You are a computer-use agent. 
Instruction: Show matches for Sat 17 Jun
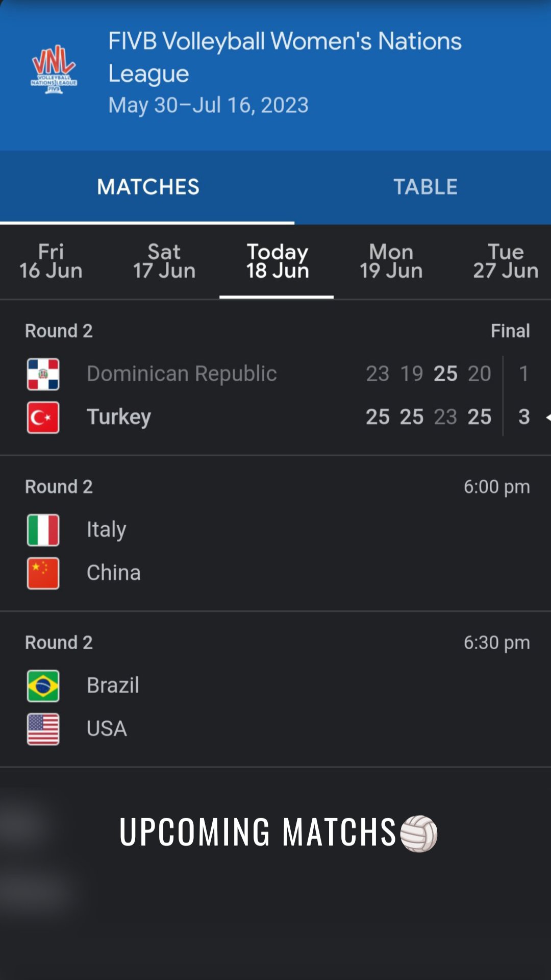[x=164, y=261]
